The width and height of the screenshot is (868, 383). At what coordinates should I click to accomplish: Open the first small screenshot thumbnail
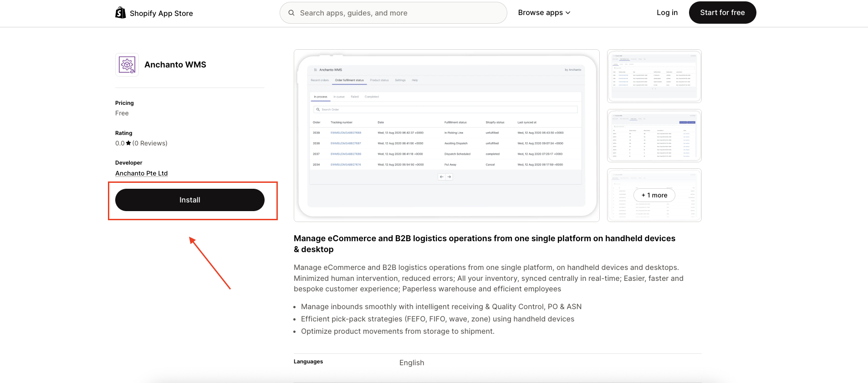pyautogui.click(x=654, y=76)
